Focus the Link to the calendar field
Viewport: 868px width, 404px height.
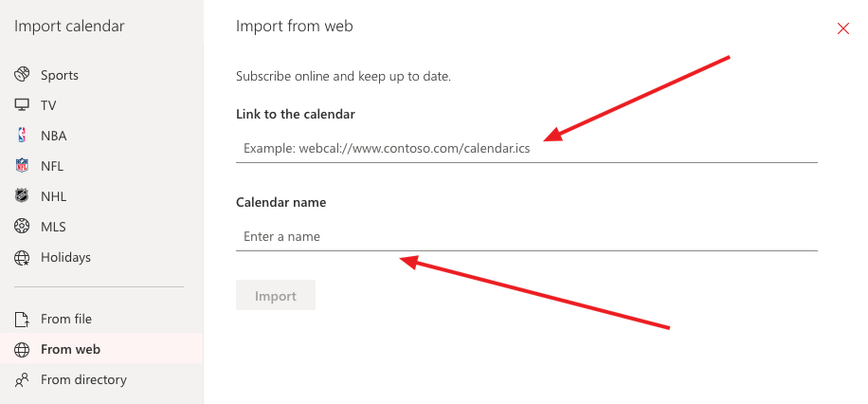(527, 149)
